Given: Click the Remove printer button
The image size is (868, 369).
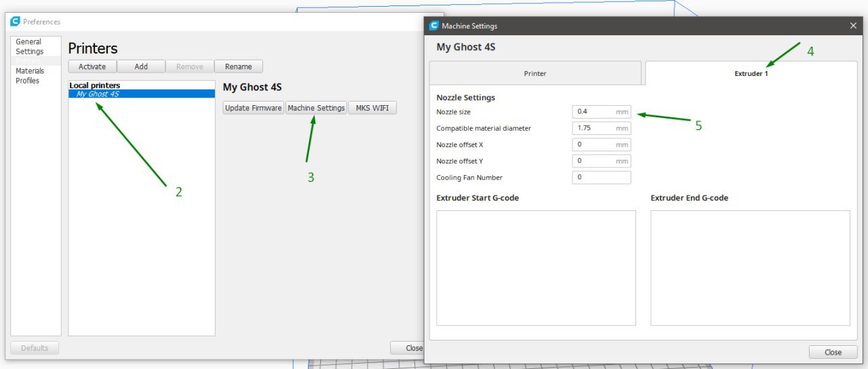Looking at the screenshot, I should [x=190, y=66].
